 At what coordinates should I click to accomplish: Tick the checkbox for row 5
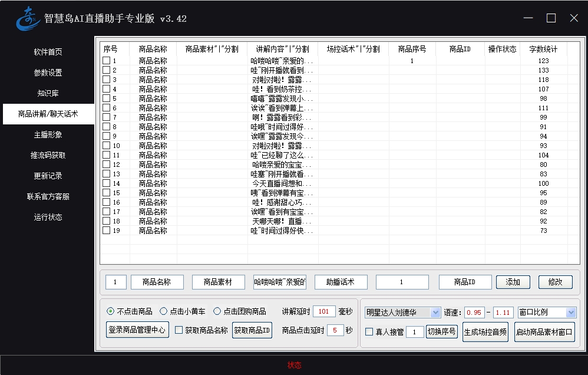tap(106, 98)
